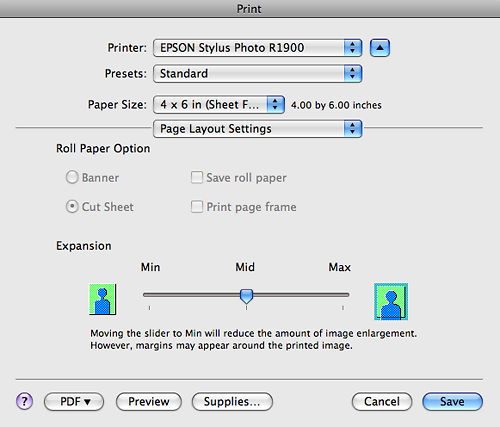Click the Max end of Expansion slider
Viewport: 500px width, 427px height.
point(343,295)
